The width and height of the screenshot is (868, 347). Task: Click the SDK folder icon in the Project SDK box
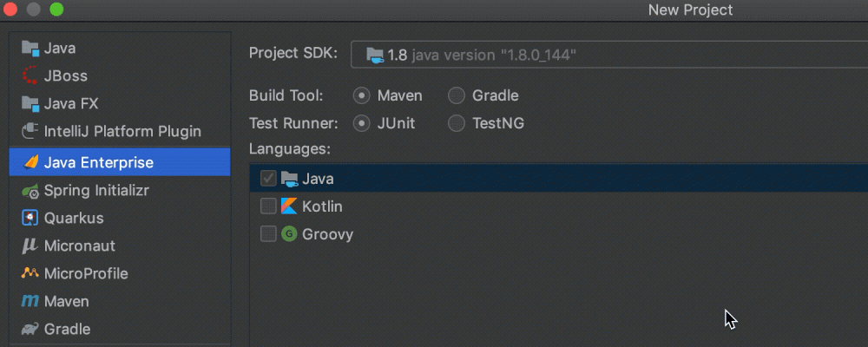375,55
